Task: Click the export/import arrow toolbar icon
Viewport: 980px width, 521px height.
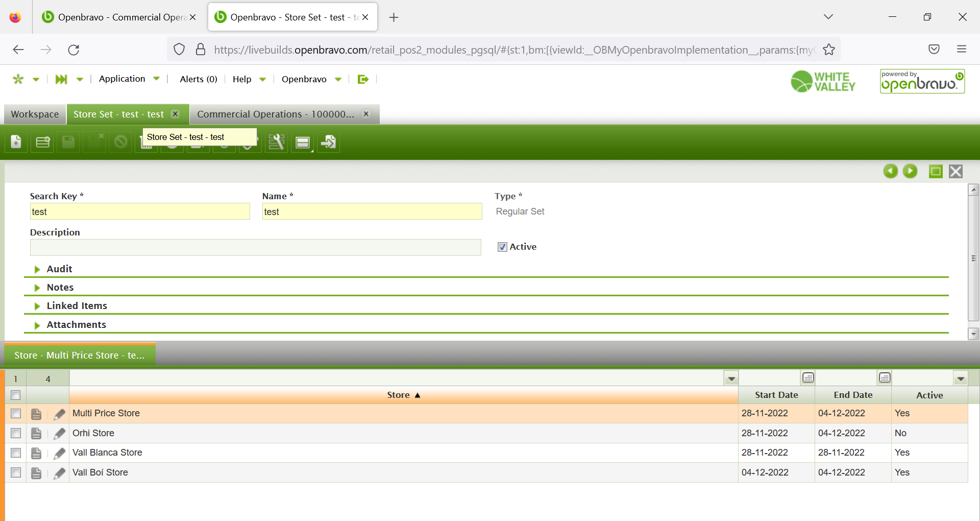Action: point(328,142)
